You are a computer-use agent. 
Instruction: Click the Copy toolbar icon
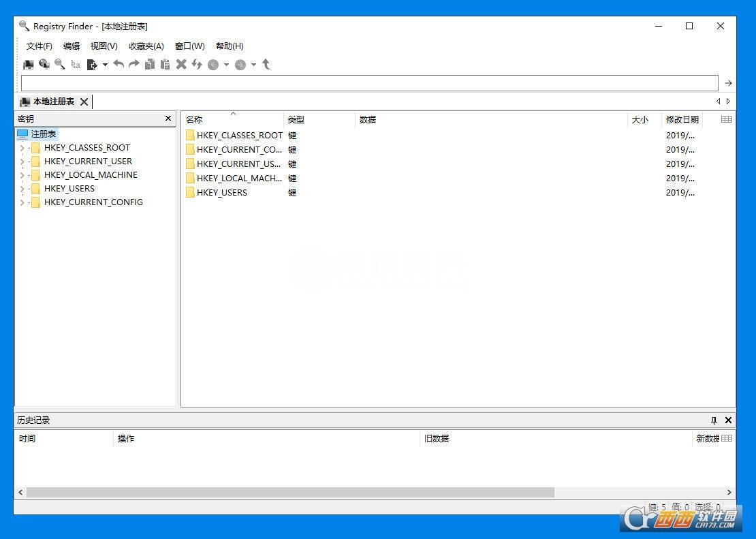click(150, 64)
